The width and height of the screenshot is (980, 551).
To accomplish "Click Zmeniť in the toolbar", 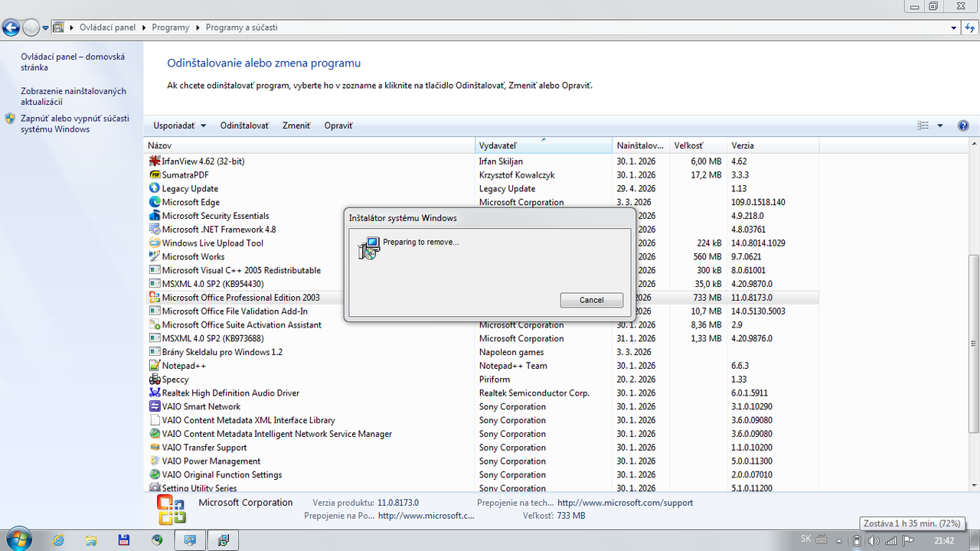I will pos(296,126).
